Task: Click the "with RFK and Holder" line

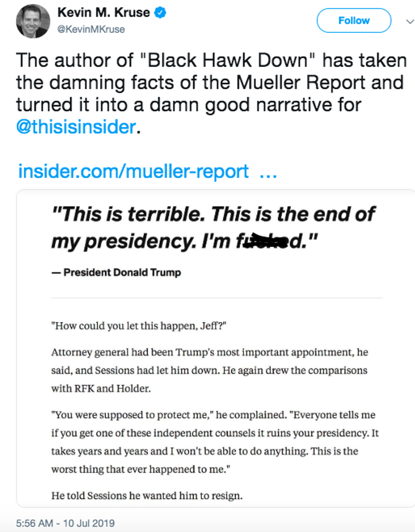Action: point(101,389)
